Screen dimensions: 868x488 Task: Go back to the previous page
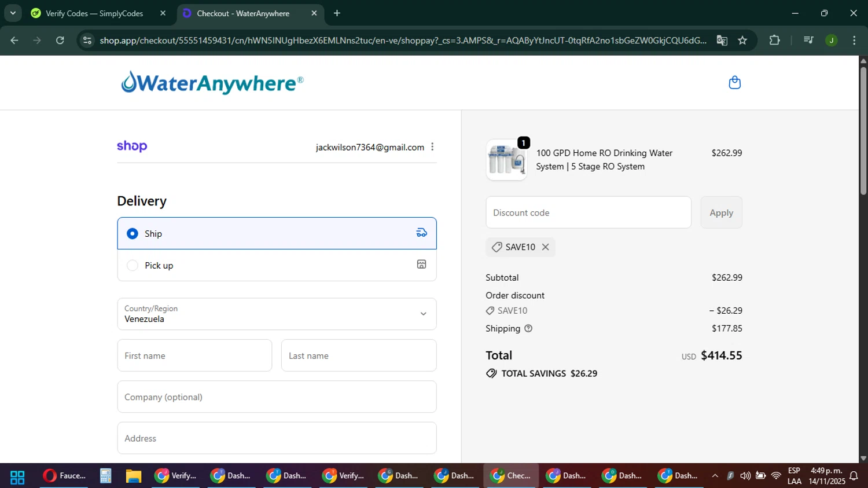(14, 41)
